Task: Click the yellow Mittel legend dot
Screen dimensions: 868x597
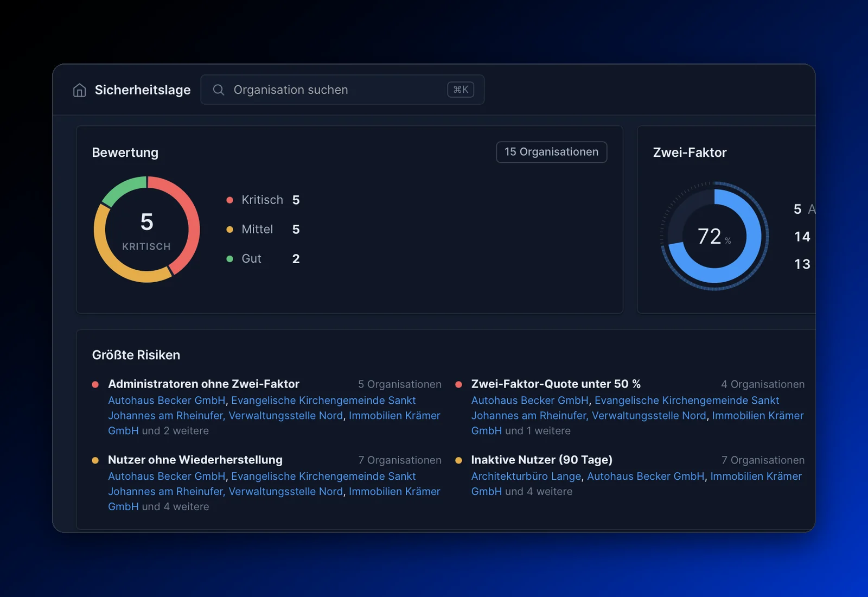Action: click(229, 230)
